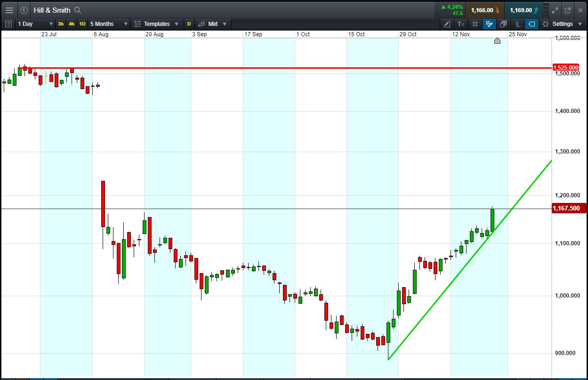Select the 4h interval shortcut
The height and width of the screenshot is (380, 588).
tap(72, 24)
